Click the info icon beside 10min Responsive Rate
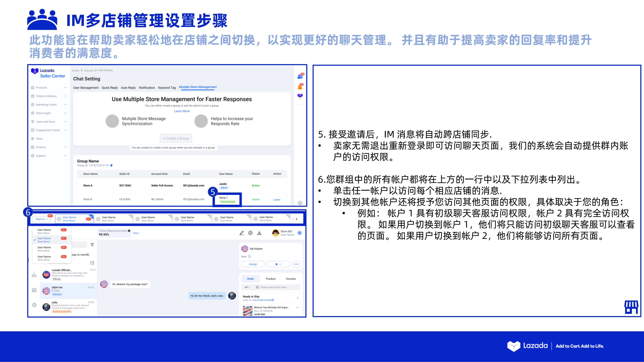644x362 pixels. (129, 231)
